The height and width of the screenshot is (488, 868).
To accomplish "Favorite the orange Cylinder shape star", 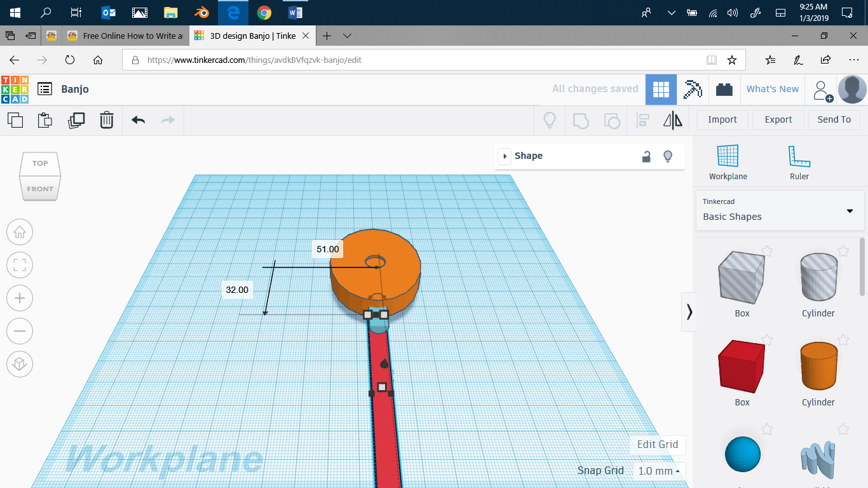I will pos(843,340).
